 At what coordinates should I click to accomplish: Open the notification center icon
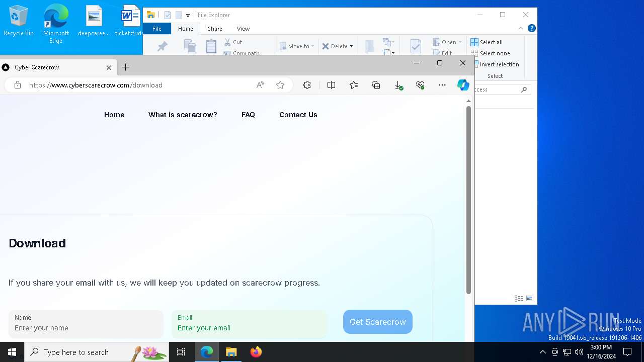point(627,352)
